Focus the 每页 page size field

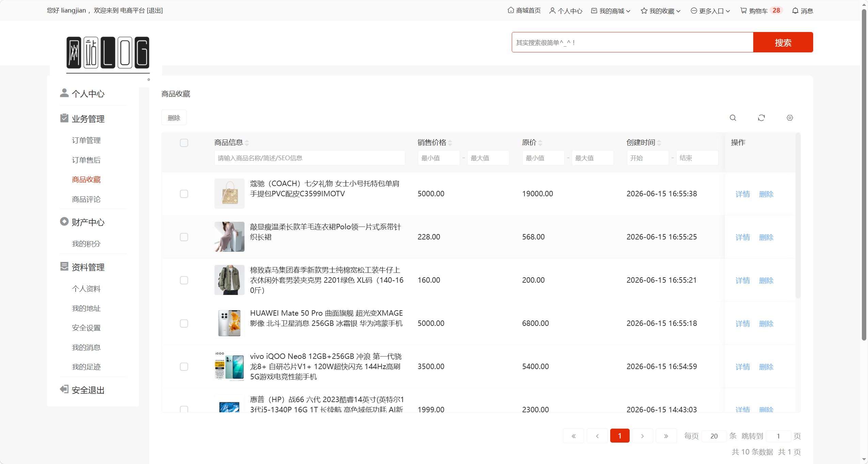(x=714, y=436)
